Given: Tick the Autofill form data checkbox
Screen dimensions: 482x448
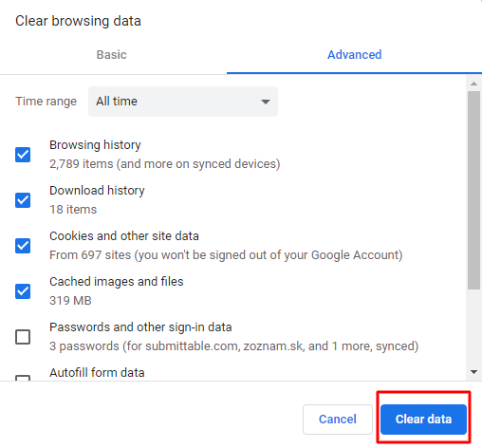Looking at the screenshot, I should point(23,378).
